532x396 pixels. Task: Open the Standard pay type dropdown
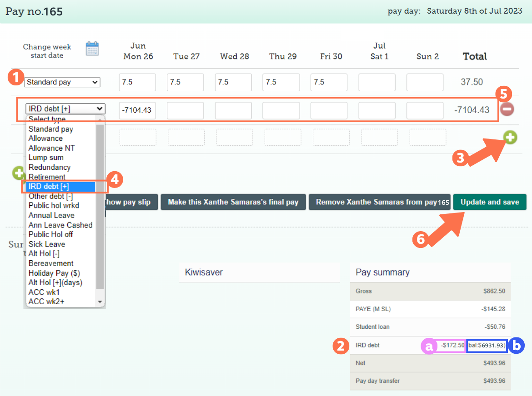pos(62,82)
